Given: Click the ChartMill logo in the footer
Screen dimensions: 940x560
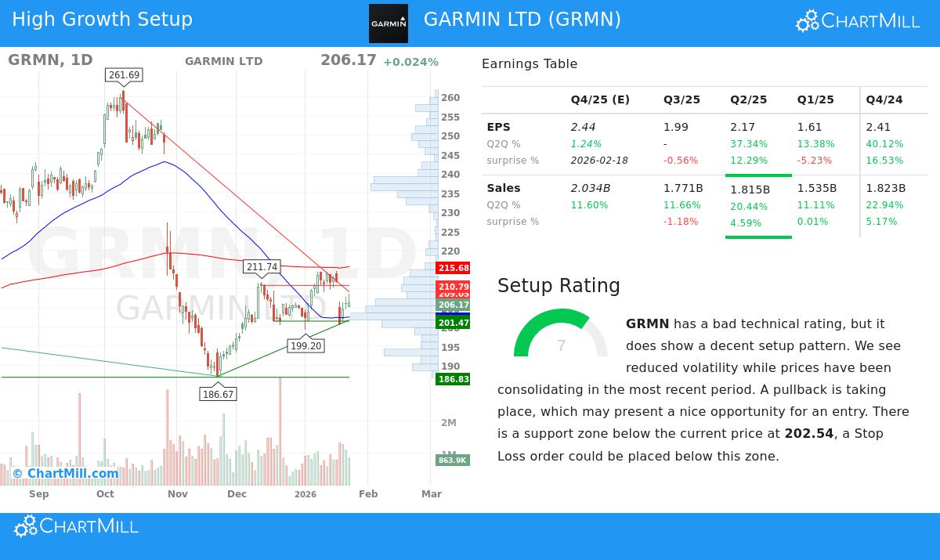Looking at the screenshot, I should (75, 526).
